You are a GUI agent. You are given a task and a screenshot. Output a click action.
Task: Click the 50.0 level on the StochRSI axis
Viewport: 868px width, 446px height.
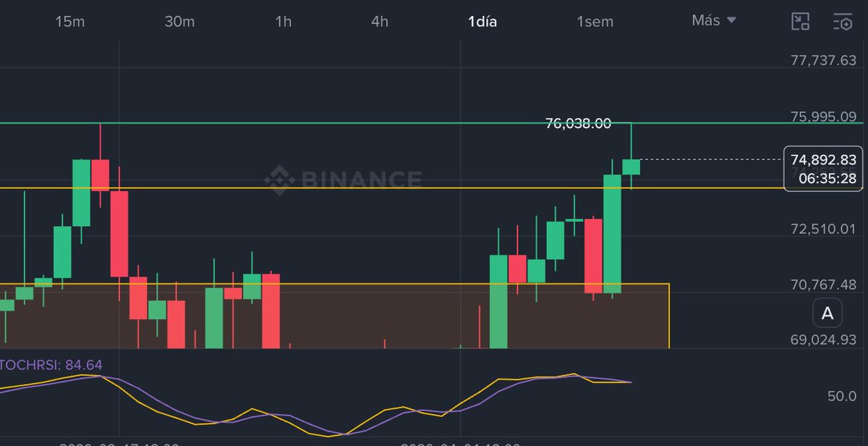point(842,396)
